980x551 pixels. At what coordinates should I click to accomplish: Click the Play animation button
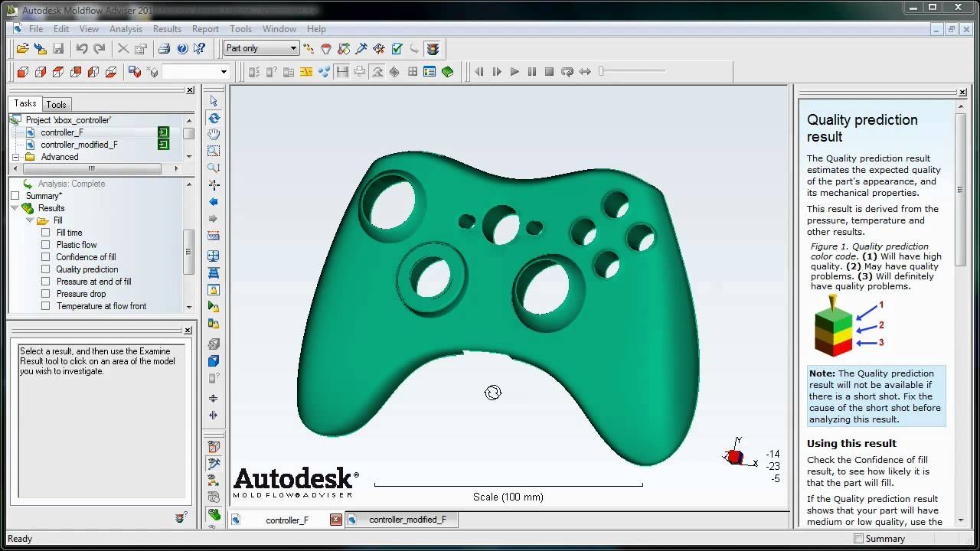point(514,72)
